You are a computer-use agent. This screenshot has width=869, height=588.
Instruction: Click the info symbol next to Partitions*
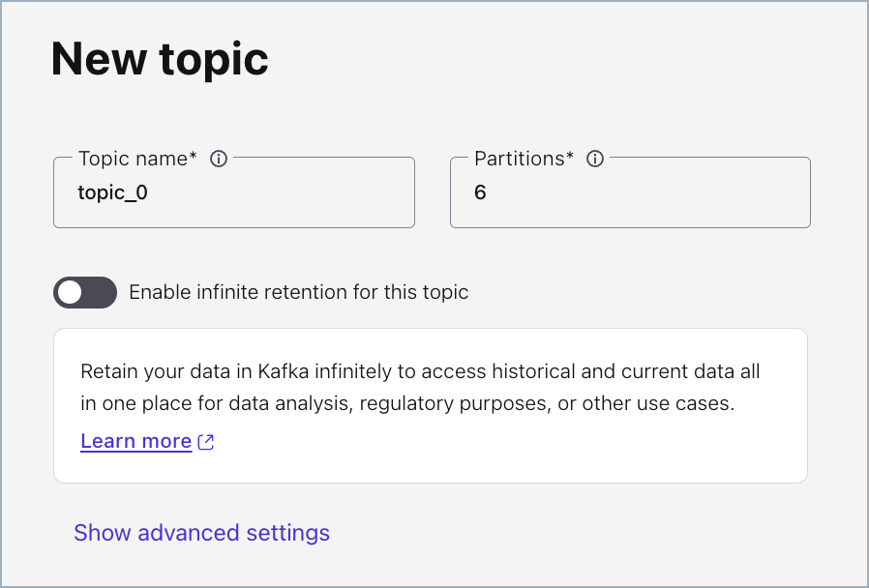point(595,159)
